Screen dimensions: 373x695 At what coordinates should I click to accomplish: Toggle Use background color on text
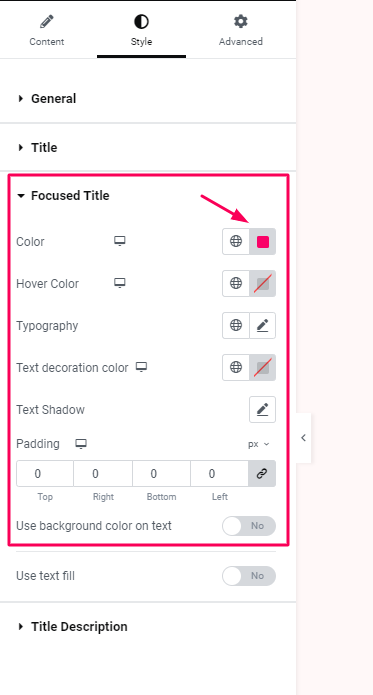click(249, 526)
